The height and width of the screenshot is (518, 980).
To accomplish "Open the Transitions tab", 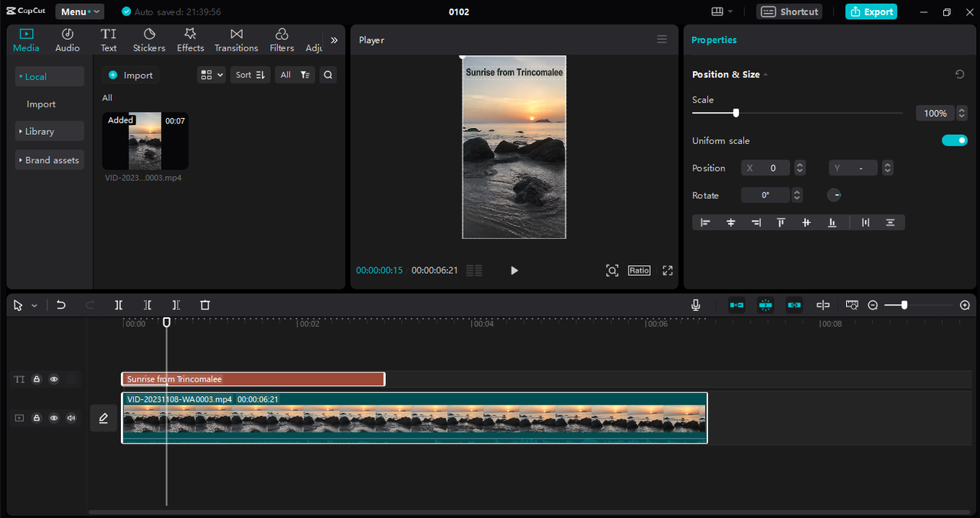I will tap(237, 41).
